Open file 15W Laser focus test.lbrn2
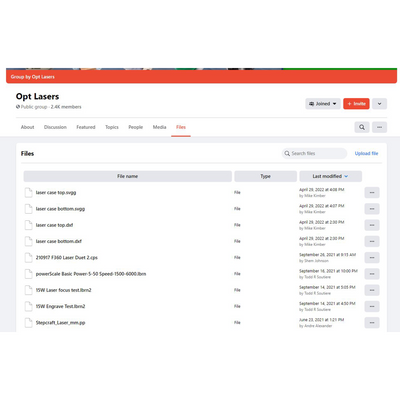Screen dimensions: 400x400 tap(63, 290)
